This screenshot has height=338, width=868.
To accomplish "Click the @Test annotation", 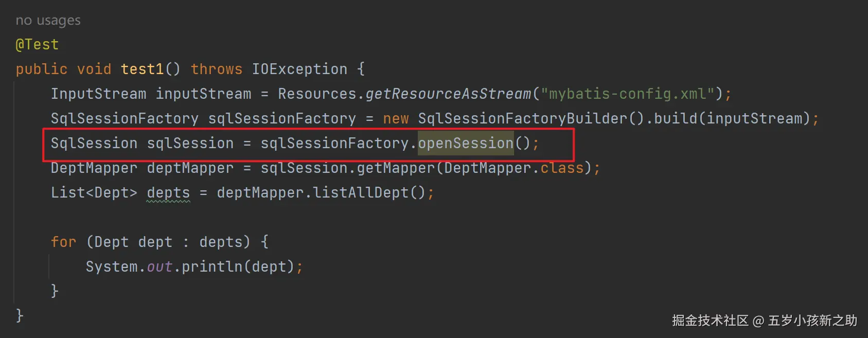I will pos(37,45).
